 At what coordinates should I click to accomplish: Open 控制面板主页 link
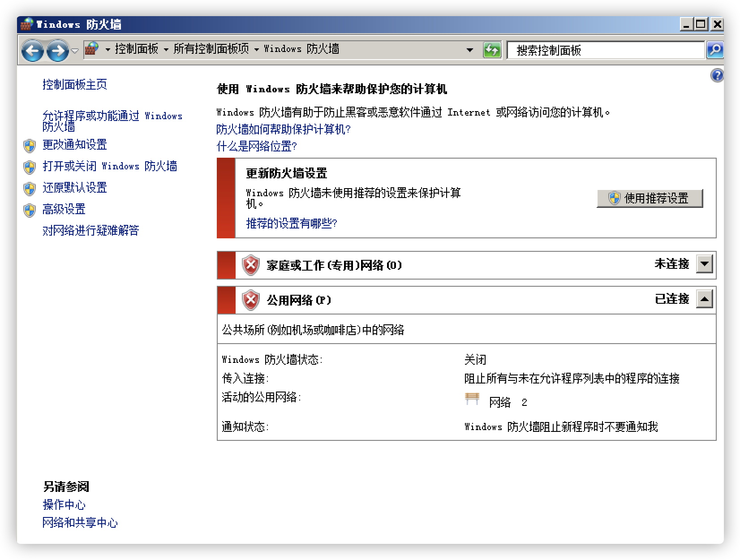(x=75, y=84)
